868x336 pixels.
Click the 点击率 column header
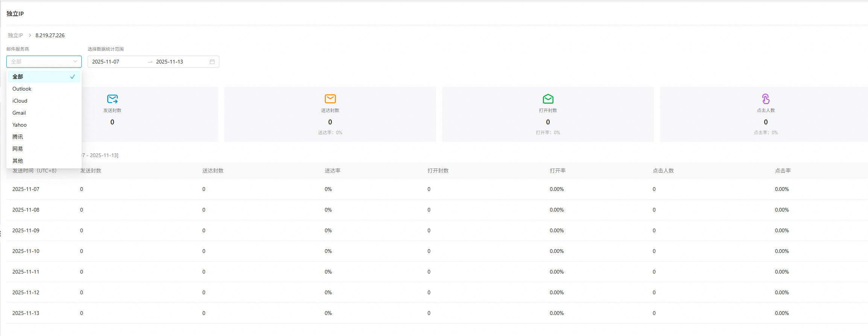783,171
